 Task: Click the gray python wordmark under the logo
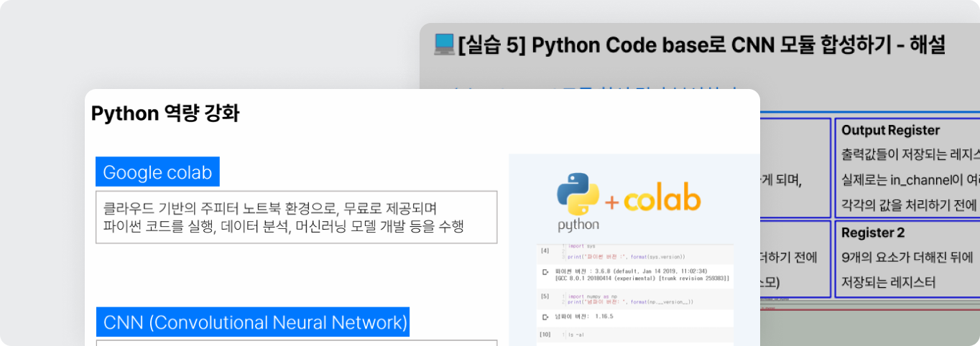(x=578, y=225)
